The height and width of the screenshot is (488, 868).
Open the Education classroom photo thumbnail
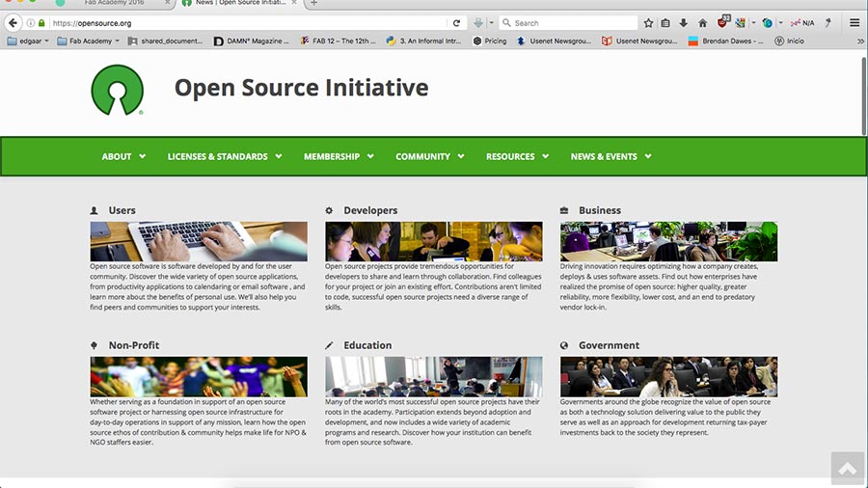pyautogui.click(x=433, y=376)
